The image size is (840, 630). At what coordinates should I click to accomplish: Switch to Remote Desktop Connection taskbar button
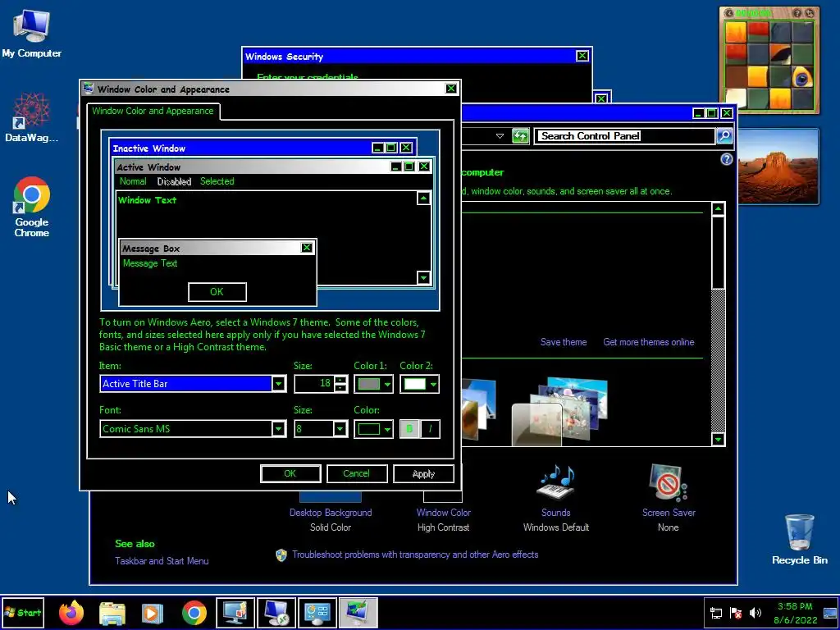276,613
